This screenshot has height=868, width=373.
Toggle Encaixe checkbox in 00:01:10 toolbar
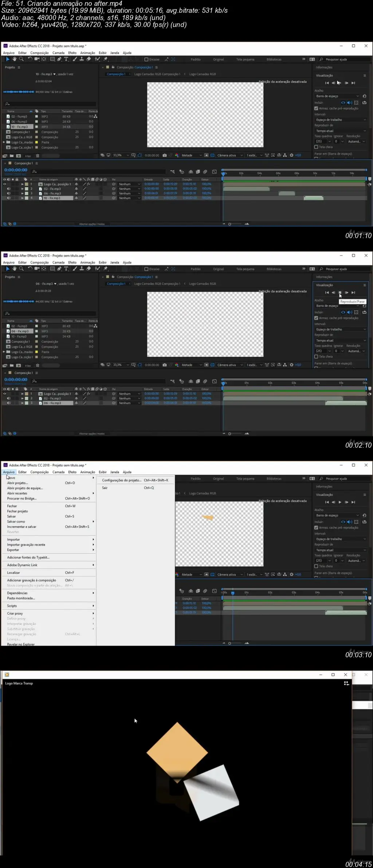pyautogui.click(x=146, y=59)
